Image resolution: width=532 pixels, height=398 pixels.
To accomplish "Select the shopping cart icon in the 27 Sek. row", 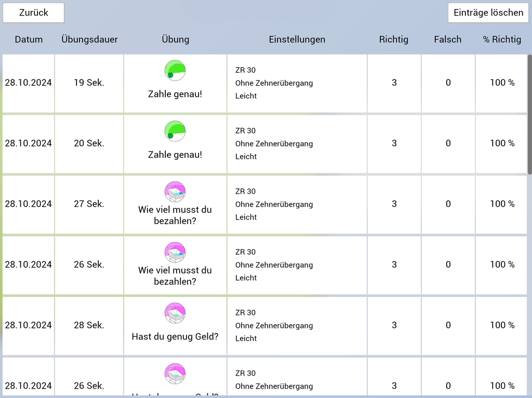I will tap(175, 192).
